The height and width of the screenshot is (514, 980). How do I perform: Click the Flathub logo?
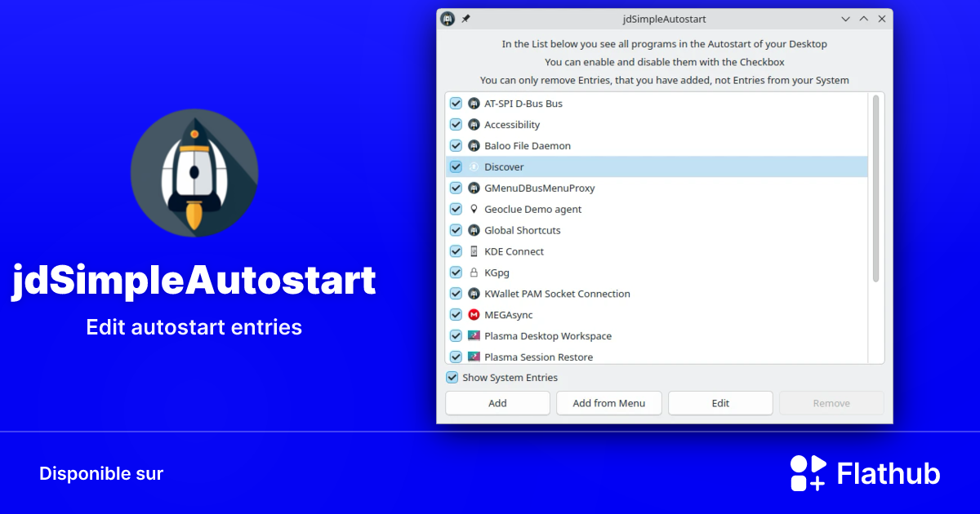[808, 472]
